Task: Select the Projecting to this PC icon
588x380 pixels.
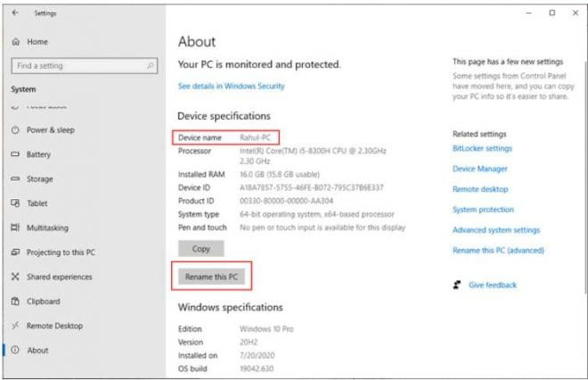Action: point(15,252)
